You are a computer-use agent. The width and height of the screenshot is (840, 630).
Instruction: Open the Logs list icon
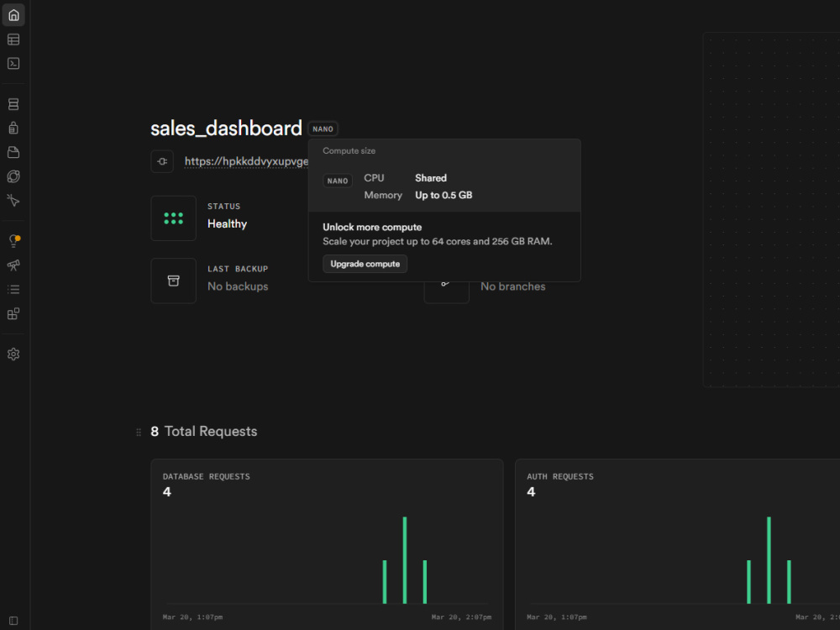13,289
